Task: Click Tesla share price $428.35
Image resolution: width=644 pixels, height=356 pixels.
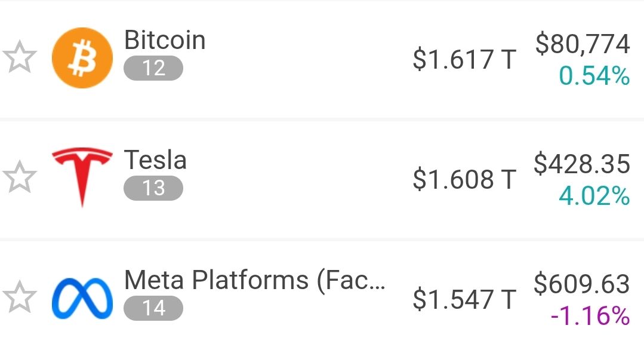Action: [582, 164]
